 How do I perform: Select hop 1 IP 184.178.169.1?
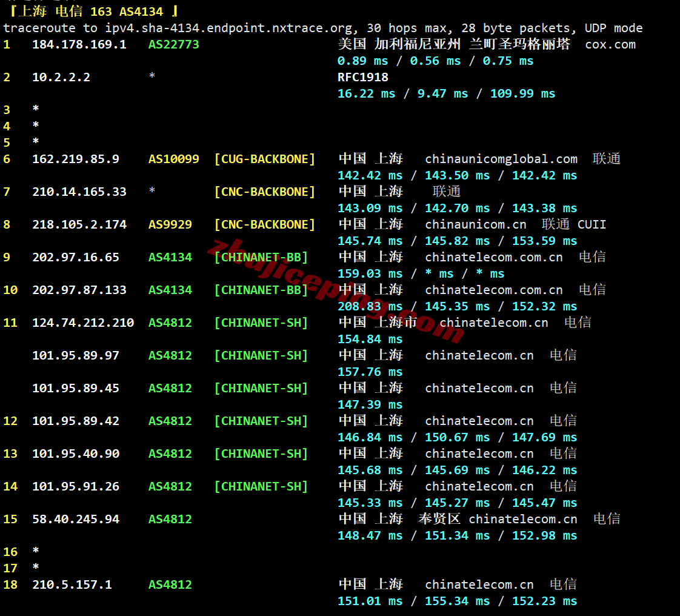[x=79, y=45]
